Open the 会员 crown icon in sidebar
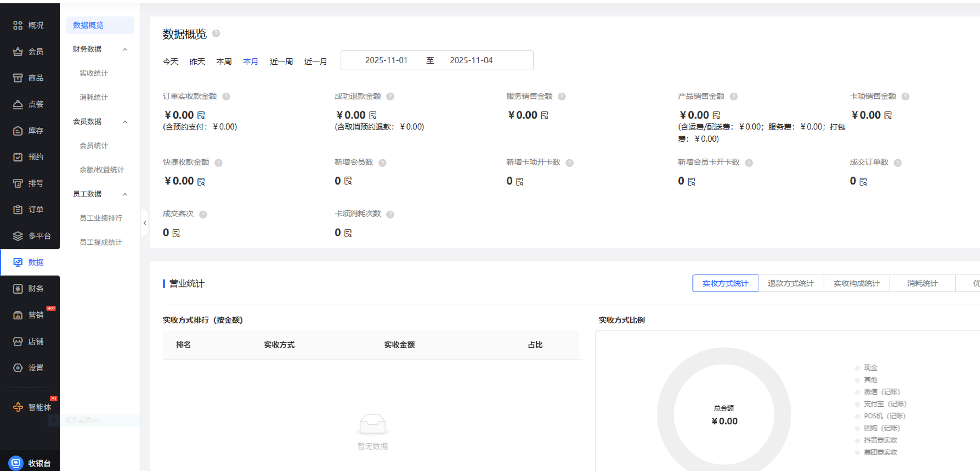980x471 pixels. pos(17,51)
